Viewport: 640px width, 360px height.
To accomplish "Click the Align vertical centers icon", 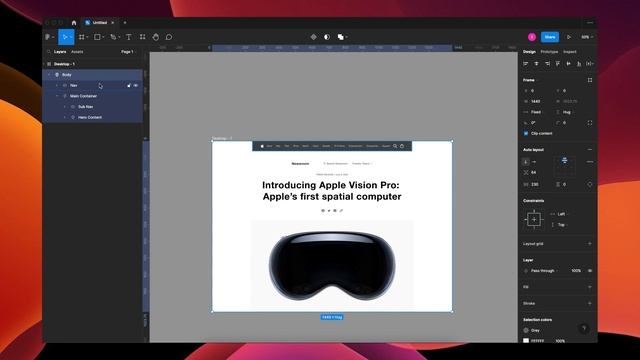I will pyautogui.click(x=568, y=64).
